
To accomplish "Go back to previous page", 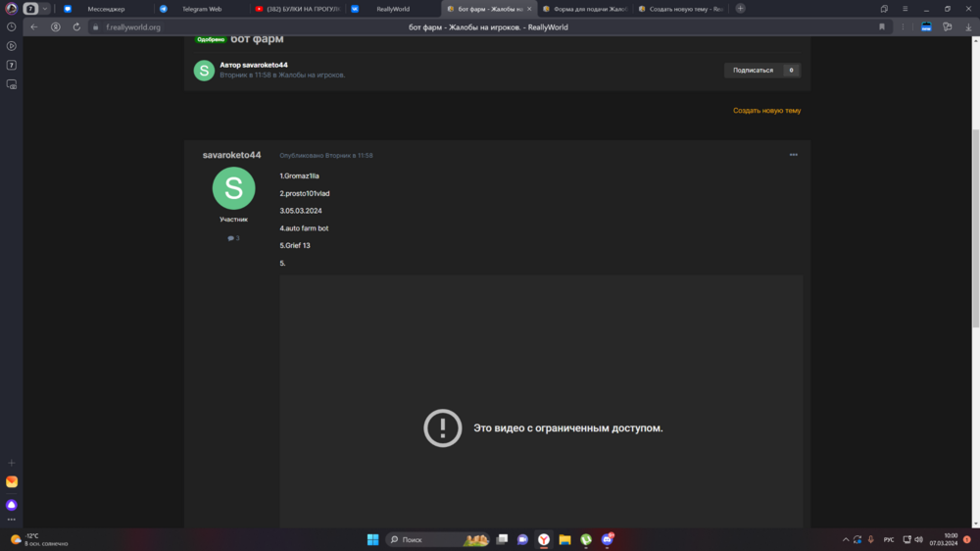I will 34,26.
